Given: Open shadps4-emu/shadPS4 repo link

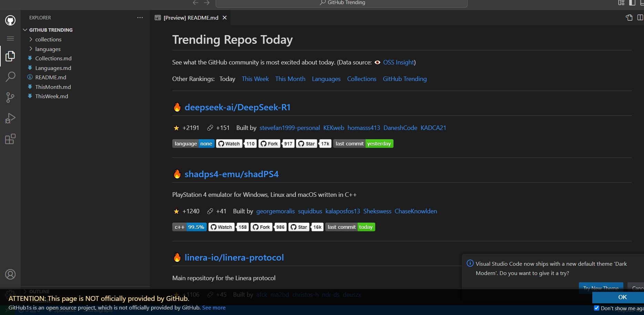Looking at the screenshot, I should (x=232, y=174).
